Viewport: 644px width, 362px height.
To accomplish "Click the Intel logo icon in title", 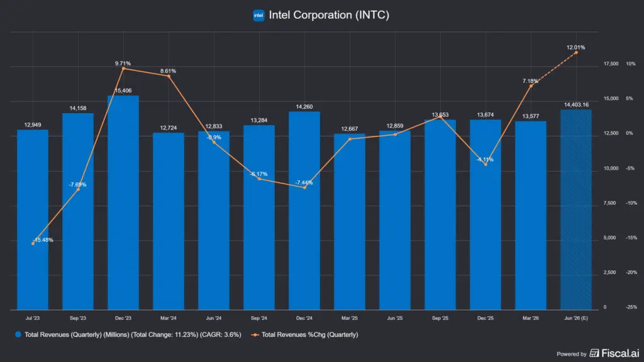I will [x=258, y=15].
